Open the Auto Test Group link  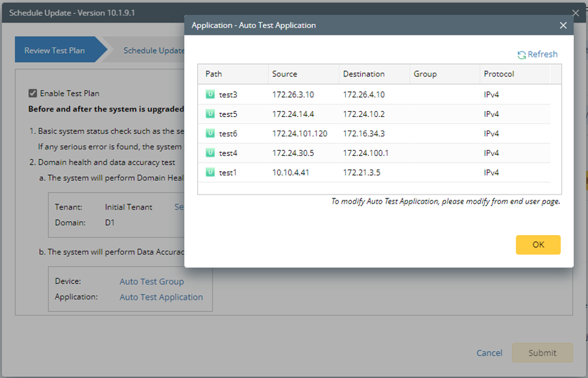tap(151, 281)
